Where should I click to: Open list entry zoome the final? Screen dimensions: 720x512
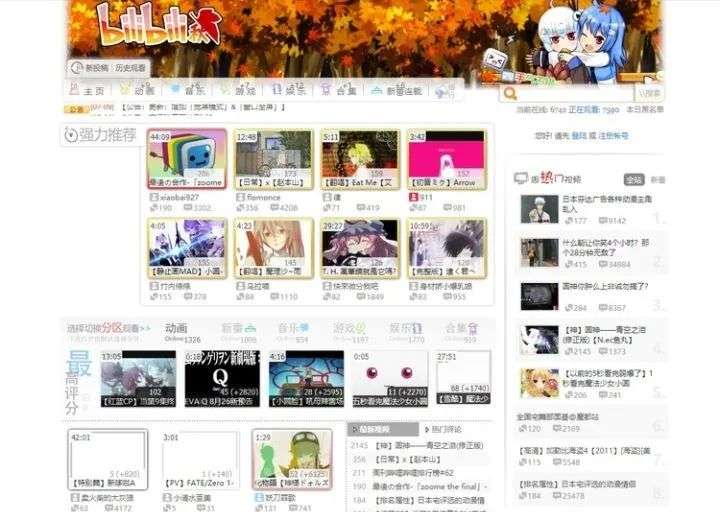420,486
